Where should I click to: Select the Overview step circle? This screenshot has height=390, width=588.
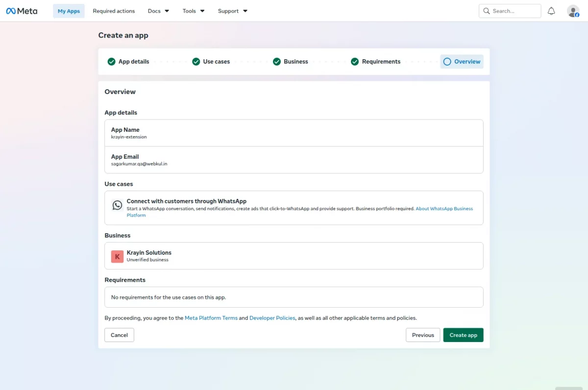click(x=447, y=62)
